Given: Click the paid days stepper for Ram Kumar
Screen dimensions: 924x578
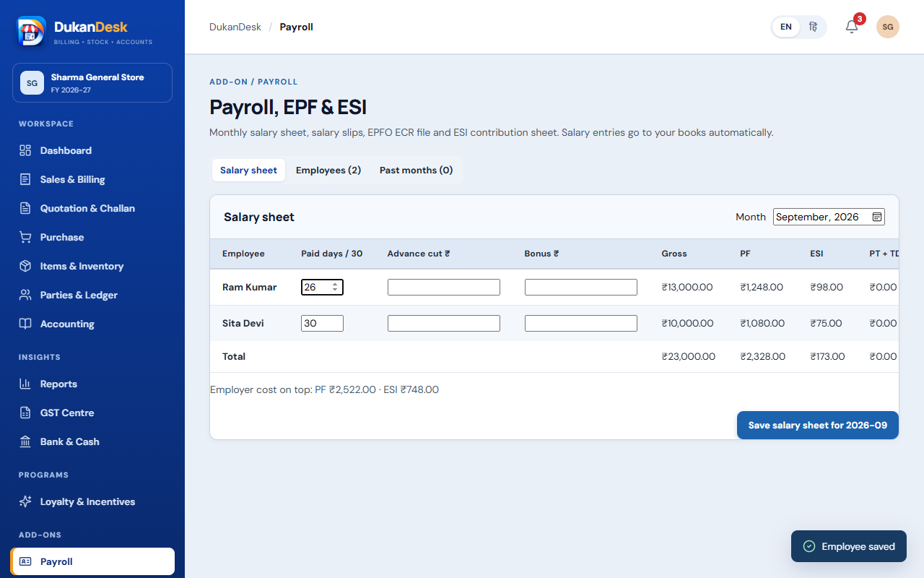Looking at the screenshot, I should pyautogui.click(x=335, y=287).
